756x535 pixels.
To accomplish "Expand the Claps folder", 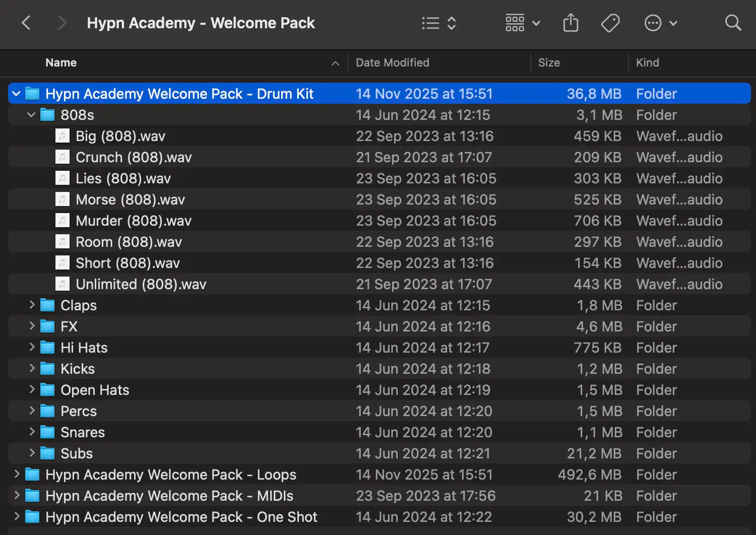I will (x=32, y=305).
